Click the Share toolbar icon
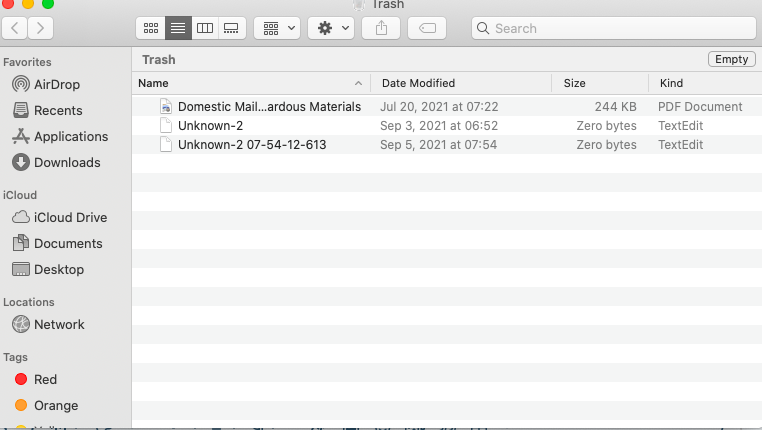762x430 pixels. coord(381,28)
